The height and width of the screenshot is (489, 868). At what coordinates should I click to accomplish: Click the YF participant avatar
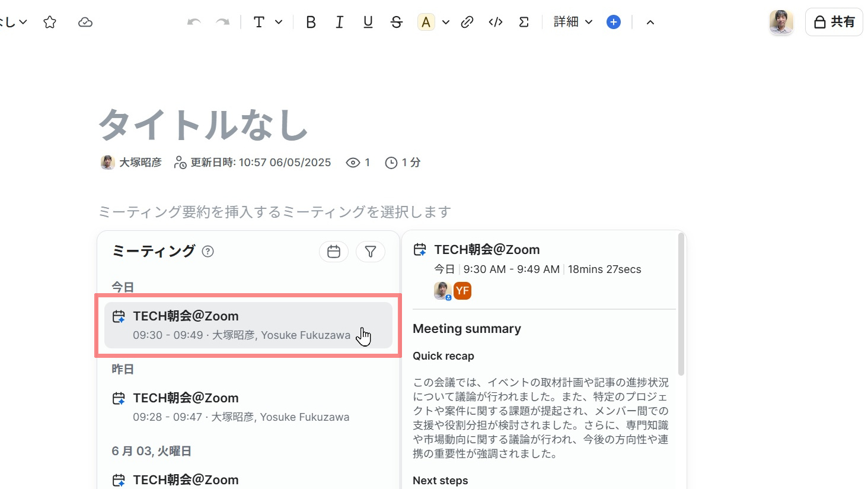462,291
